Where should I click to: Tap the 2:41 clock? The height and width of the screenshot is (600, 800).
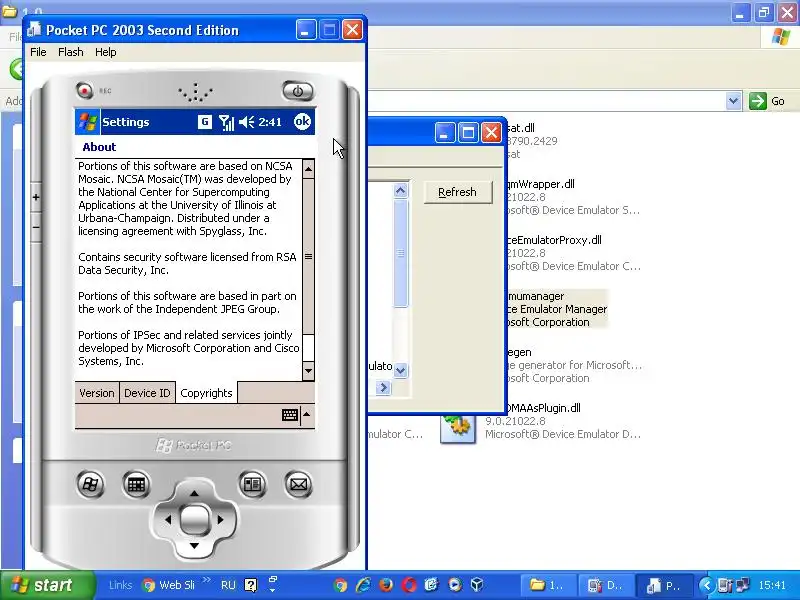click(270, 122)
